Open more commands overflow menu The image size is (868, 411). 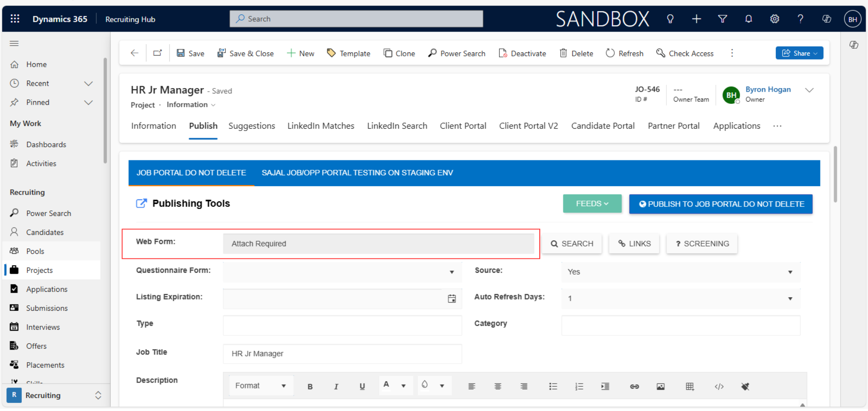coord(732,53)
